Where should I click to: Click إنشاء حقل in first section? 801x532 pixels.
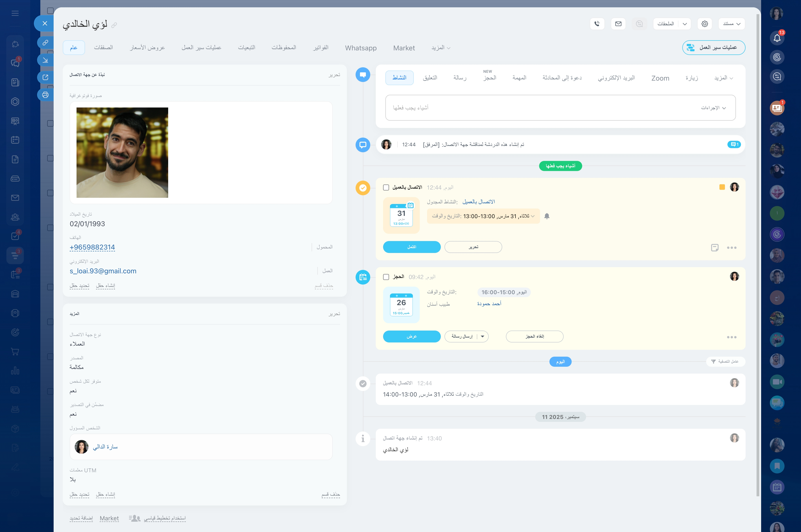(105, 286)
